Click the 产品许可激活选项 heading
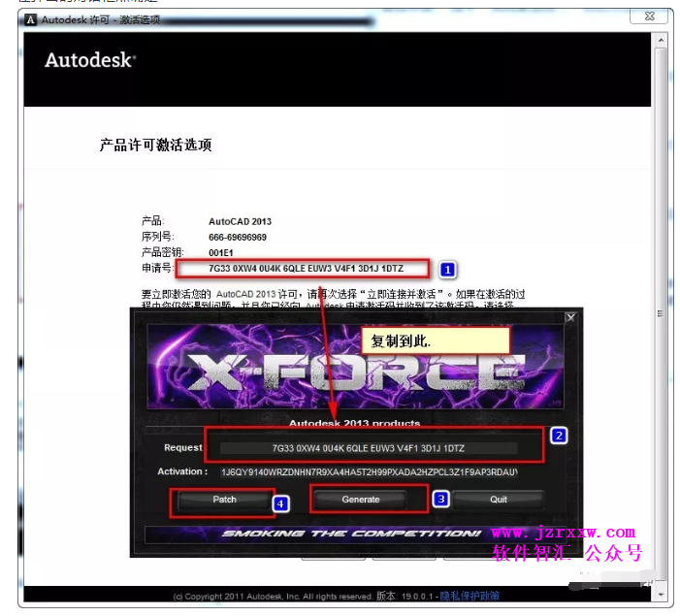The image size is (680, 616). [155, 145]
